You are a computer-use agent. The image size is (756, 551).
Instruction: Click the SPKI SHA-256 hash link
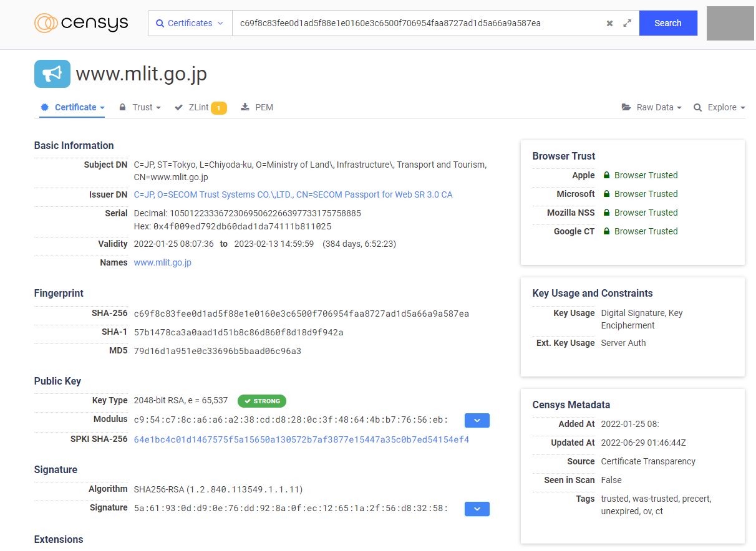[x=301, y=439]
